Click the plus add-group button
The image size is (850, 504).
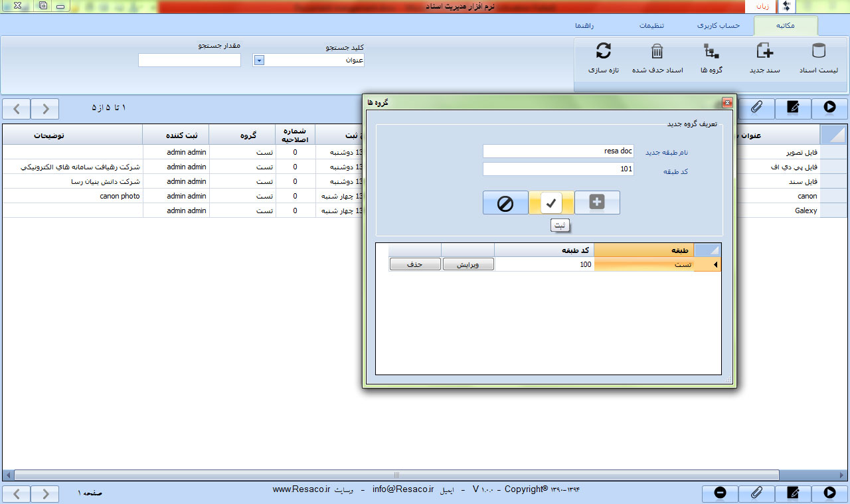pos(597,203)
